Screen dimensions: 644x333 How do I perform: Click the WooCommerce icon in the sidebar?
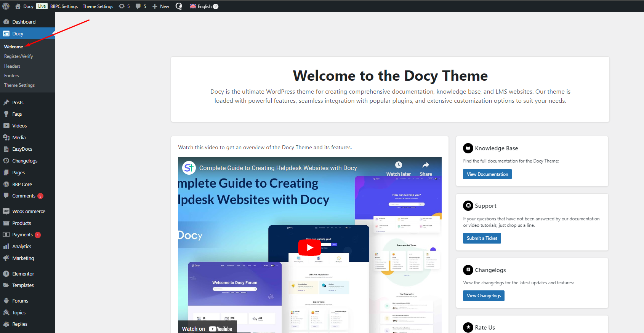pyautogui.click(x=6, y=211)
